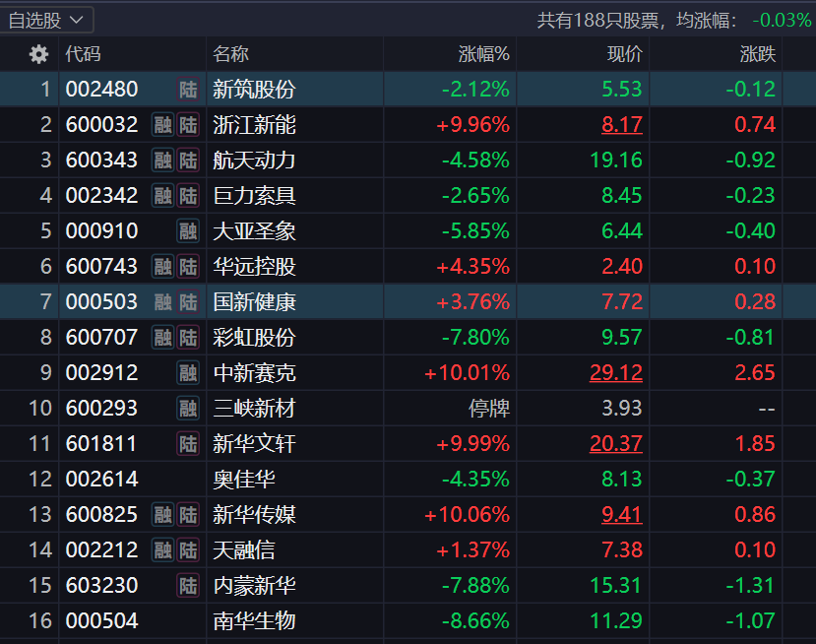Click the 融 badge for 002212

tap(162, 550)
